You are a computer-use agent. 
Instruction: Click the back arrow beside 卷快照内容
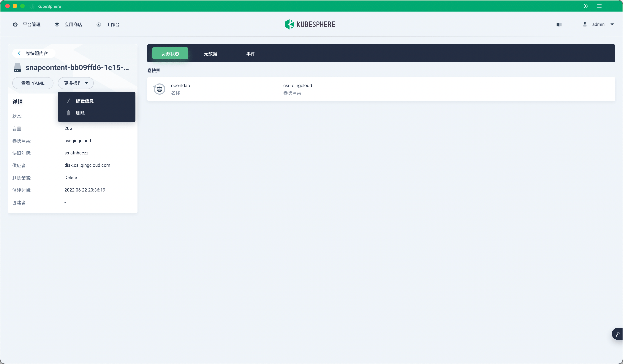click(x=19, y=53)
